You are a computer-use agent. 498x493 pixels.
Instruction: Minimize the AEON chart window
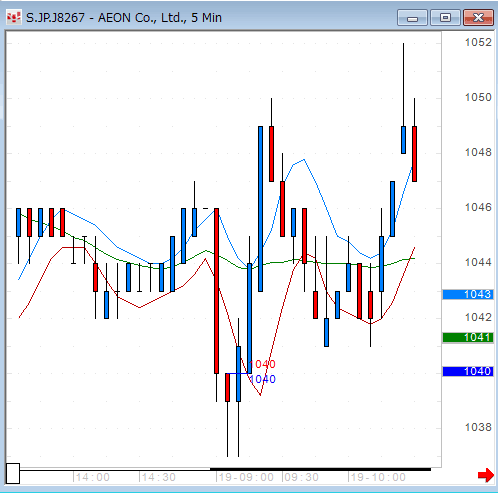click(412, 18)
